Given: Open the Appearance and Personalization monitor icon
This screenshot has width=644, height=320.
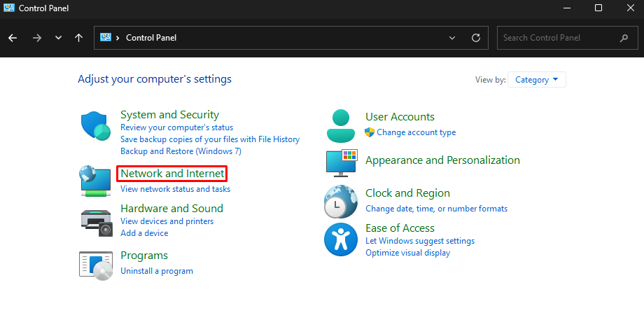Looking at the screenshot, I should (342, 163).
